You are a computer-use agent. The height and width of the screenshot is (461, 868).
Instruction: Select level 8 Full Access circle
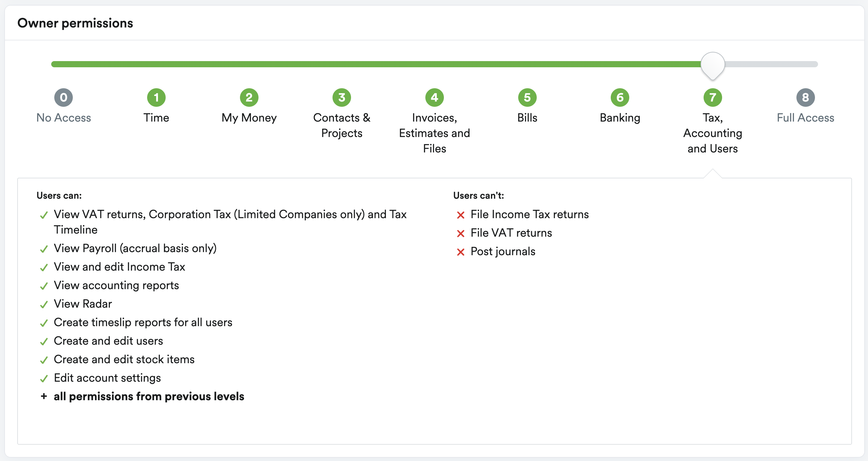point(805,98)
